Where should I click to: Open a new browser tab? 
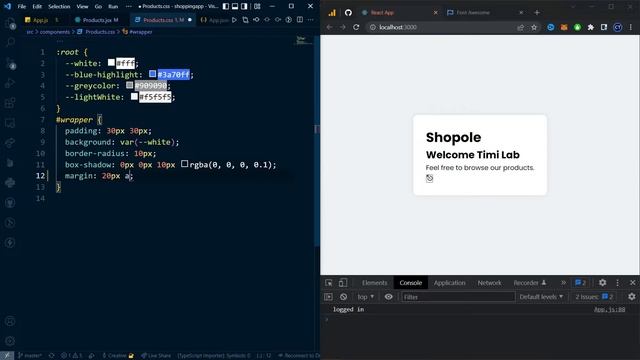tap(537, 13)
